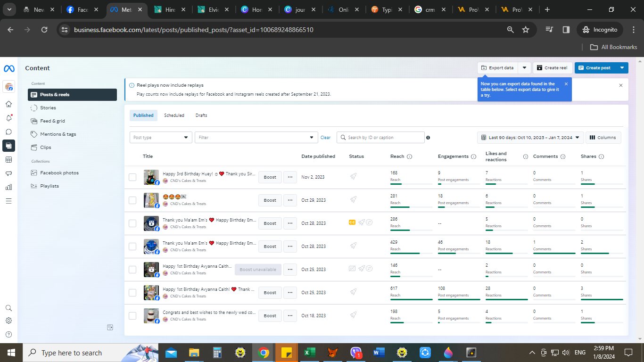The image size is (644, 362).
Task: Switch to the Drafts tab
Action: coord(201,115)
